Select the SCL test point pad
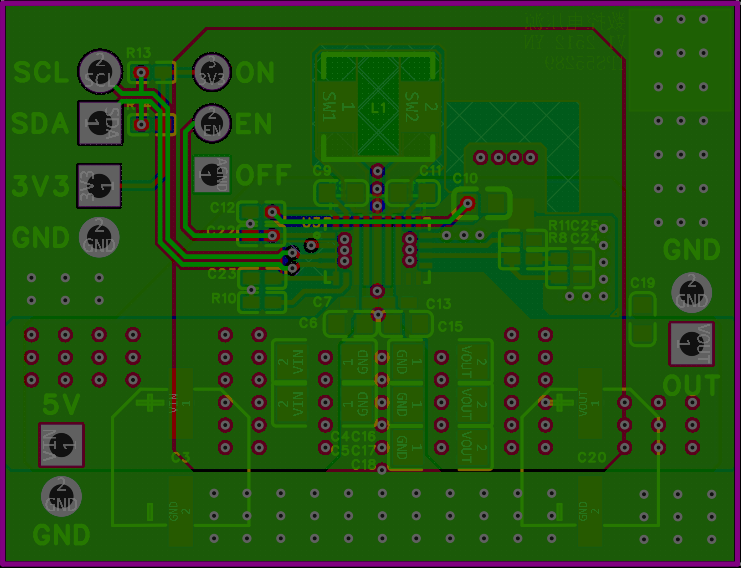741x568 pixels. coord(100,72)
